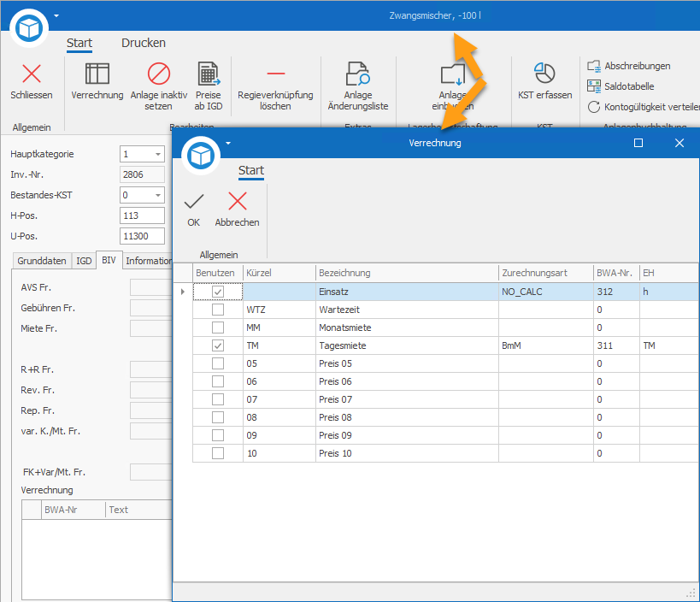700x602 pixels.
Task: Select Anlage inaktiv setzen icon
Action: (x=158, y=74)
